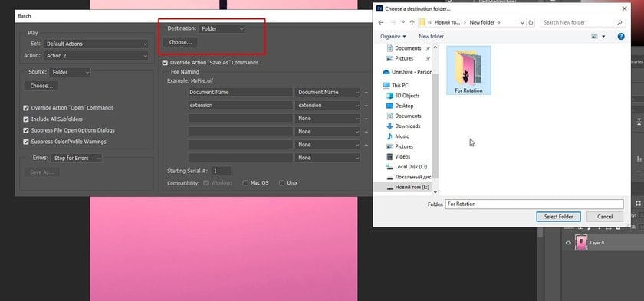Click the Starting Serial # field
644x301 pixels.
222,171
